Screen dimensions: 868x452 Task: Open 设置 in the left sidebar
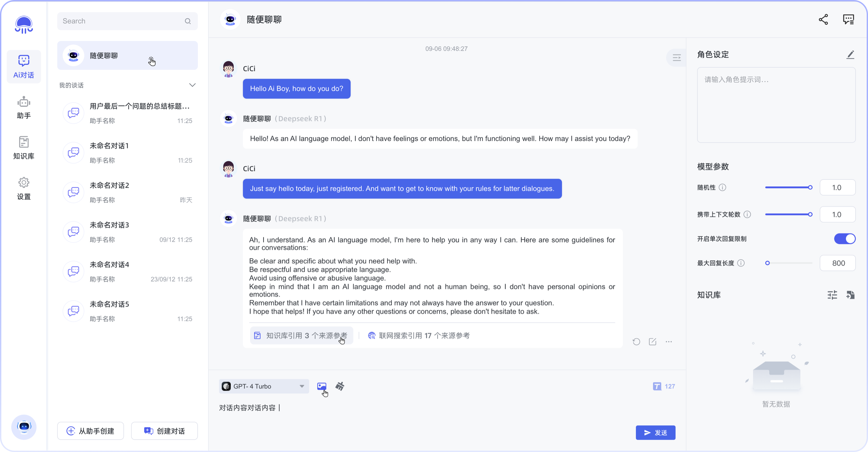[x=24, y=188]
